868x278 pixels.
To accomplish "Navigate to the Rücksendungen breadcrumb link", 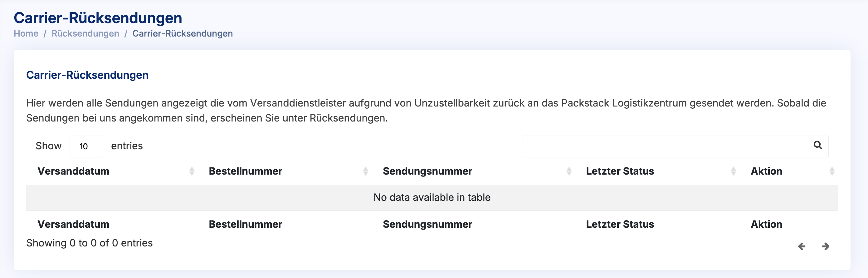I will pos(85,33).
